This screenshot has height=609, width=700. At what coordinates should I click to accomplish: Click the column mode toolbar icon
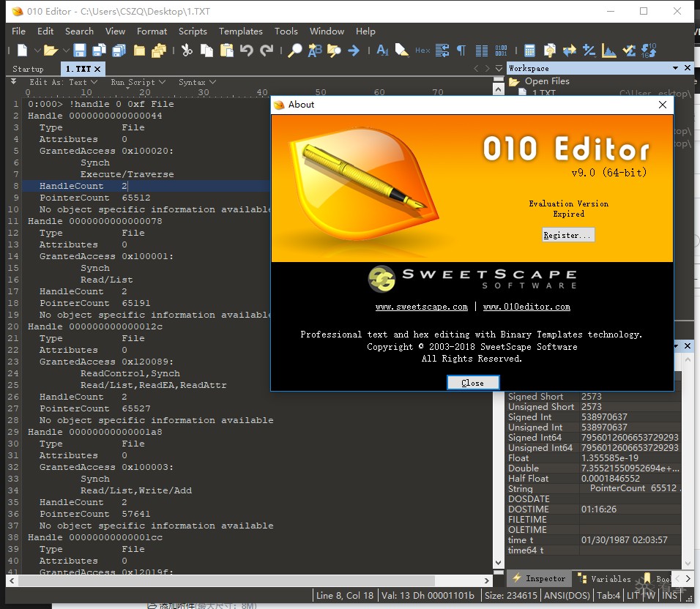click(x=482, y=51)
